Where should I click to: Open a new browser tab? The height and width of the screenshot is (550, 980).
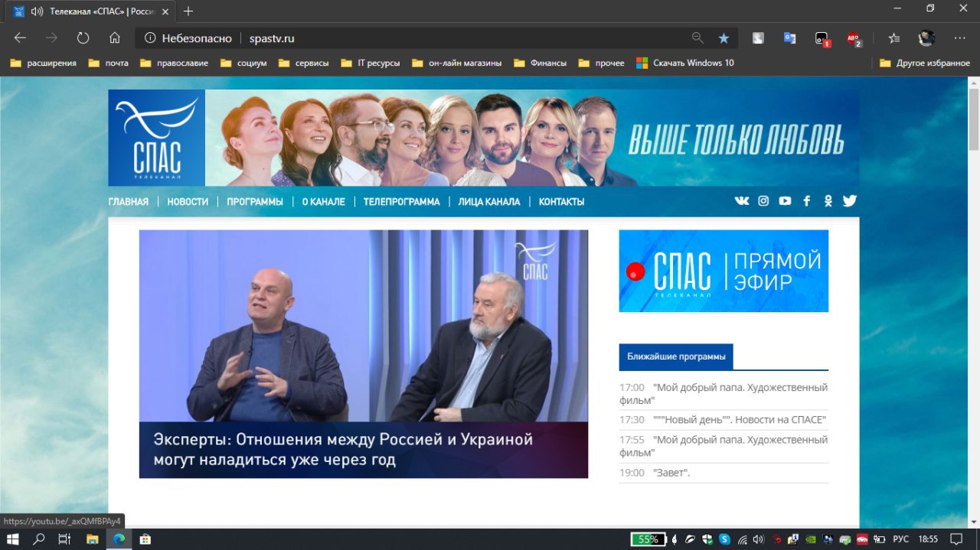tap(188, 11)
